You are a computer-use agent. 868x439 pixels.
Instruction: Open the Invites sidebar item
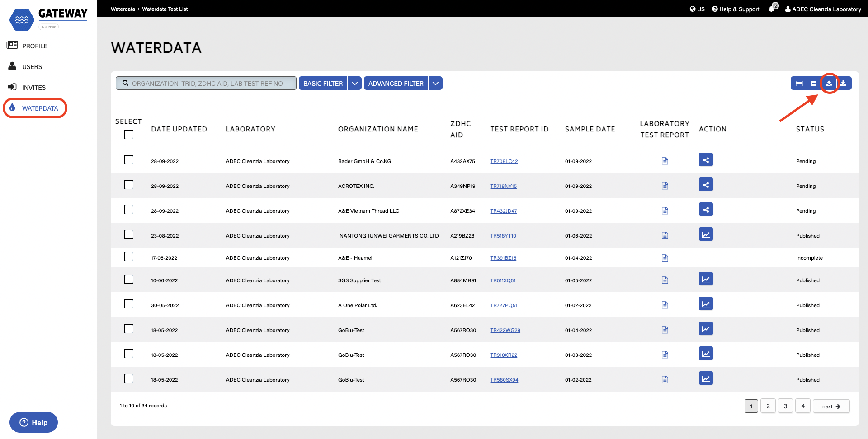pyautogui.click(x=27, y=87)
